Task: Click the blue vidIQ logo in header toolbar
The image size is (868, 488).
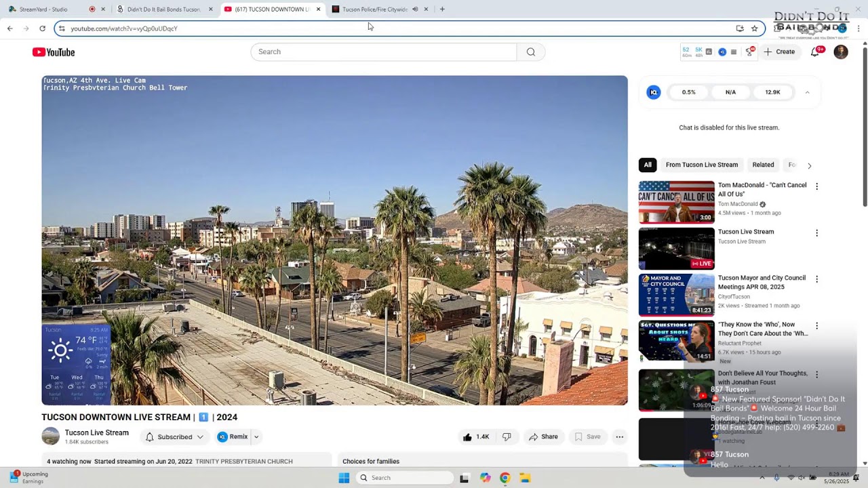Action: point(722,52)
